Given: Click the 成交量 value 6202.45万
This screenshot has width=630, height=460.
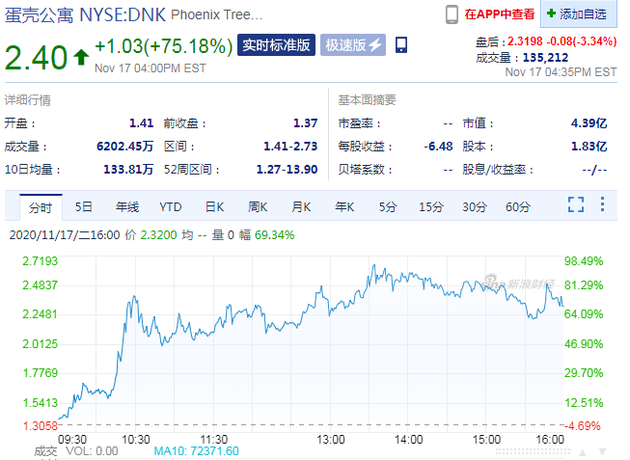Looking at the screenshot, I should coord(125,146).
